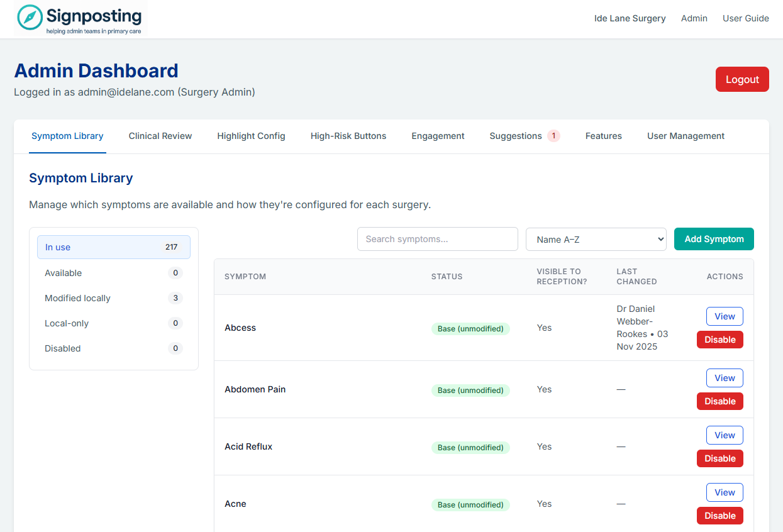Click the search symptoms field
Viewport: 783px width, 532px height.
(437, 239)
